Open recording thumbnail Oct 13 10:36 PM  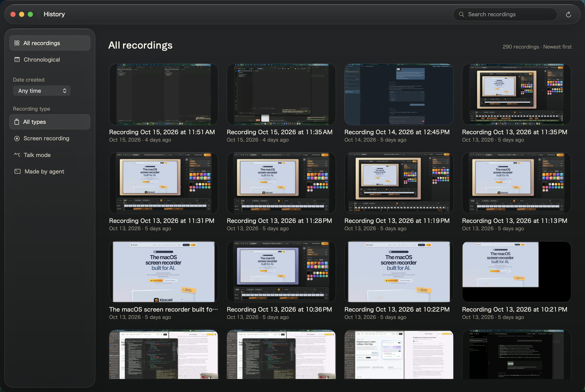coord(281,272)
